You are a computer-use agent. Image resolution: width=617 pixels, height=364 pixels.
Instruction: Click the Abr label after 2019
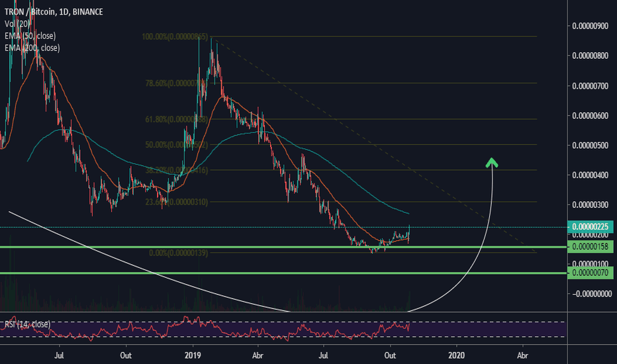258,356
